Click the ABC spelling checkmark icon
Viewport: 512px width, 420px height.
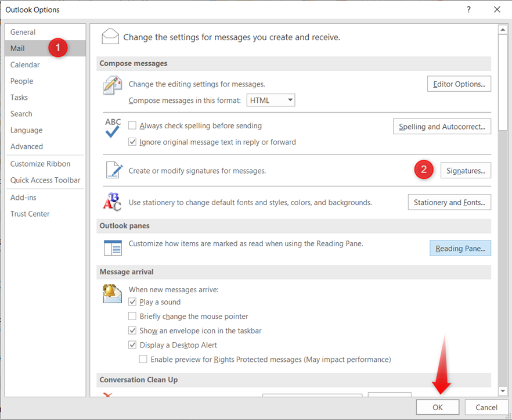113,128
